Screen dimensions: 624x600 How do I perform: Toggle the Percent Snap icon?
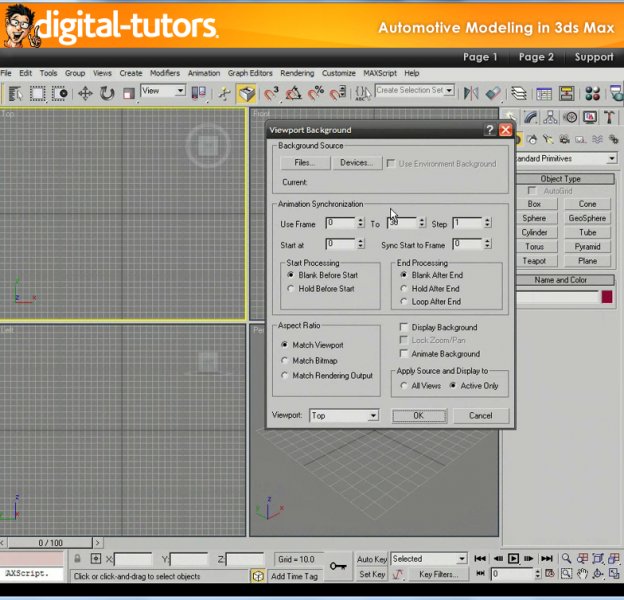point(316,94)
